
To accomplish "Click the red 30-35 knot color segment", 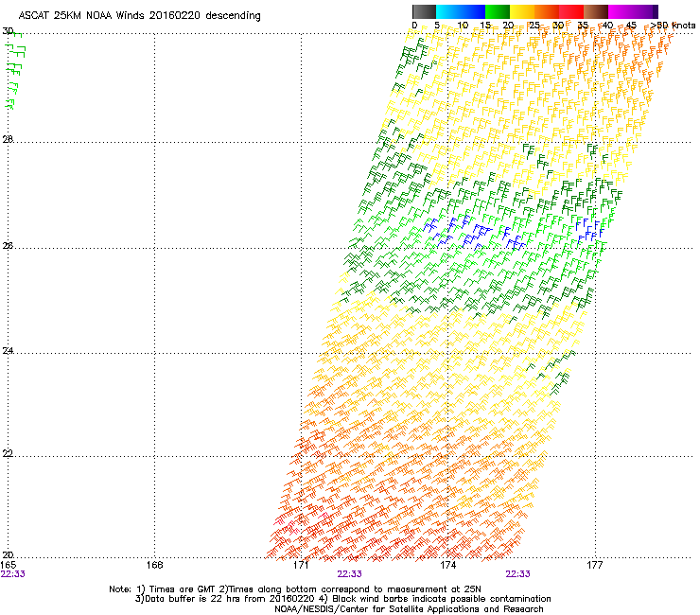I will click(571, 11).
